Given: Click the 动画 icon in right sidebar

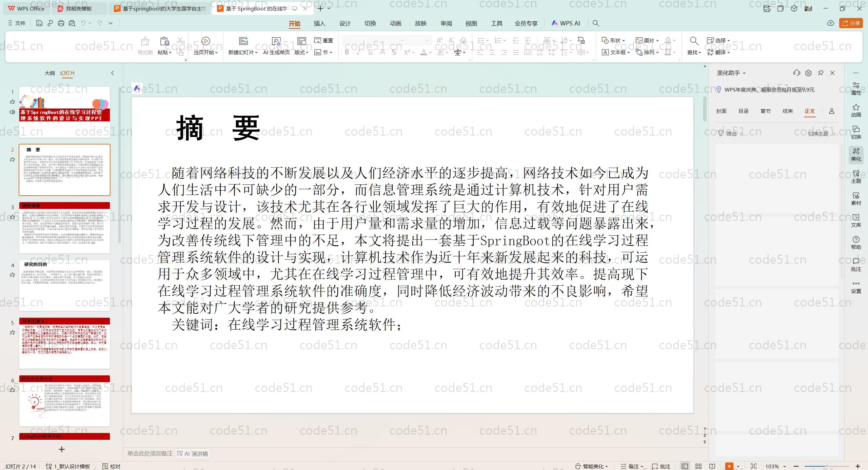Looking at the screenshot, I should (856, 110).
